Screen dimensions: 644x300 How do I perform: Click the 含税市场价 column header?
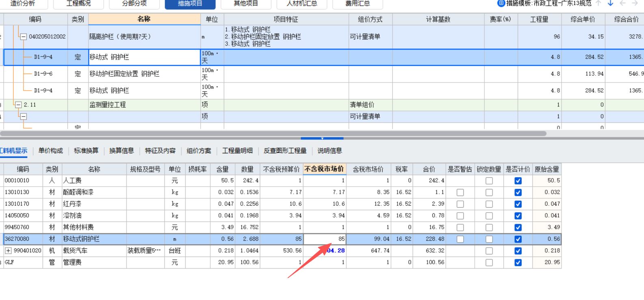coord(368,169)
